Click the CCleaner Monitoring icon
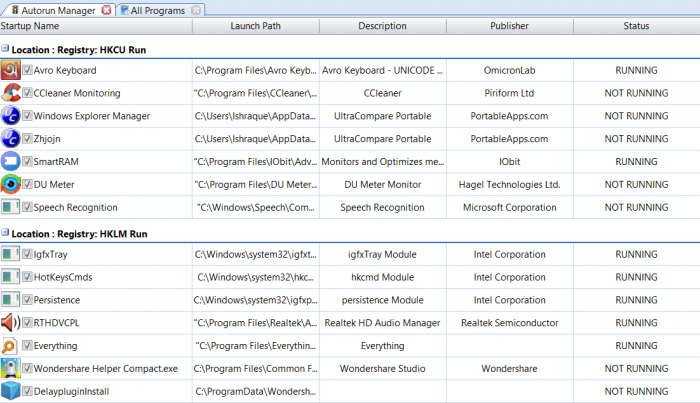The height and width of the screenshot is (403, 700). point(11,93)
